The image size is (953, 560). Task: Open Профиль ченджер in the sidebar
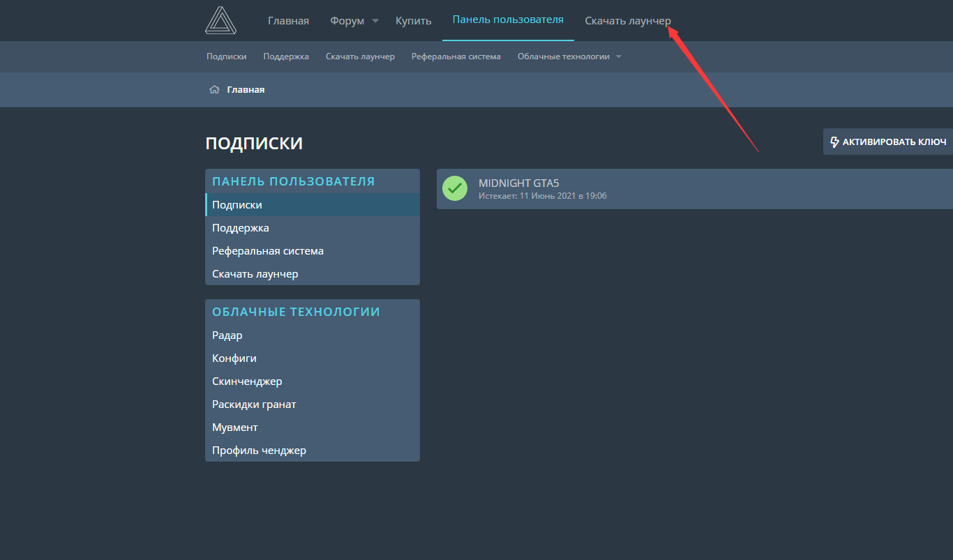click(313, 451)
